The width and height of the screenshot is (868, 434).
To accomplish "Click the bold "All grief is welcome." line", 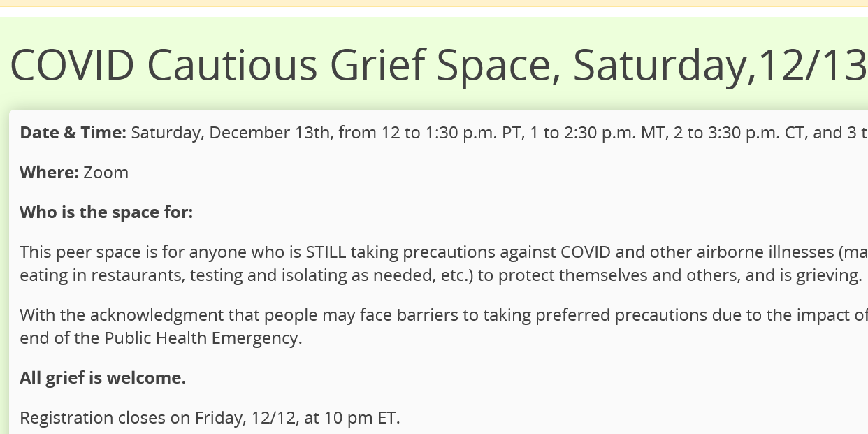I will pyautogui.click(x=103, y=378).
